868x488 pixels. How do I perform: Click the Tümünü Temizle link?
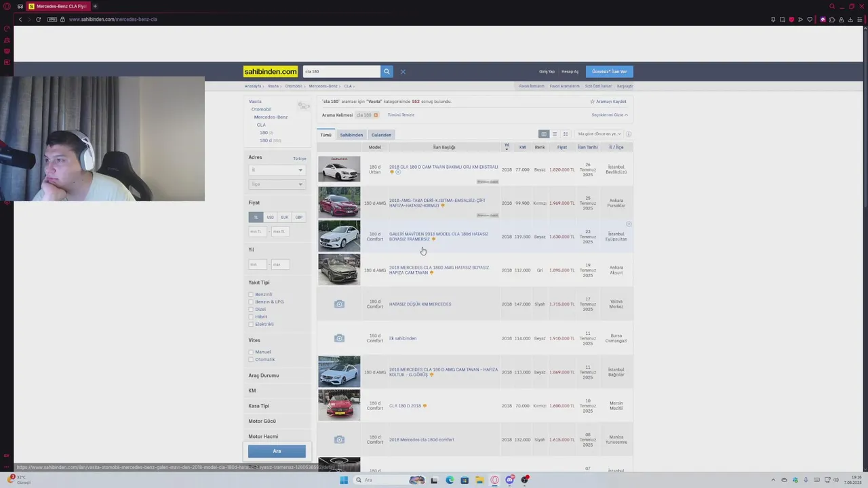click(x=401, y=115)
